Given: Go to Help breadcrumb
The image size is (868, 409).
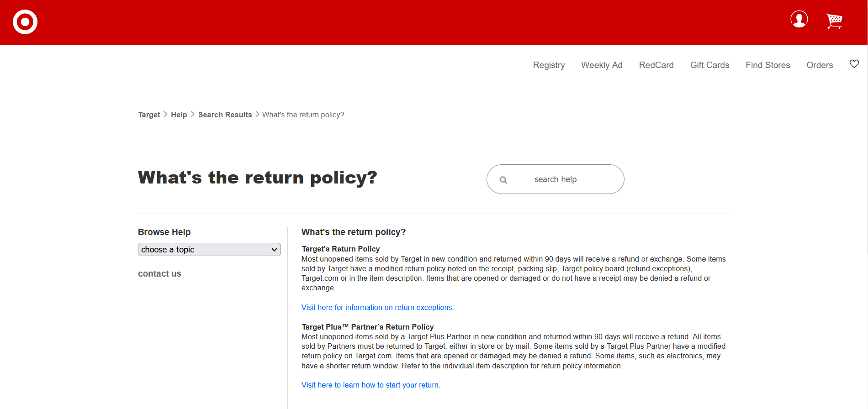Looking at the screenshot, I should click(179, 115).
